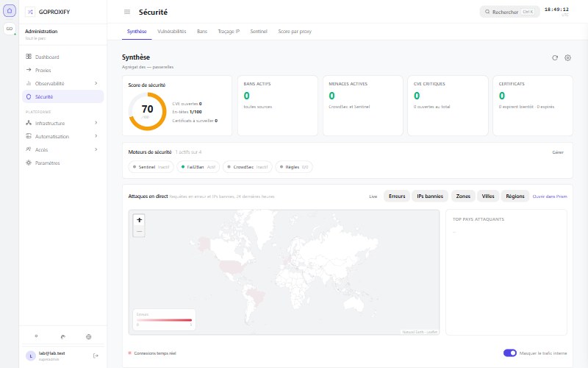Open Paramètres in the sidebar
Image resolution: width=588 pixels, height=368 pixels.
pos(62,163)
